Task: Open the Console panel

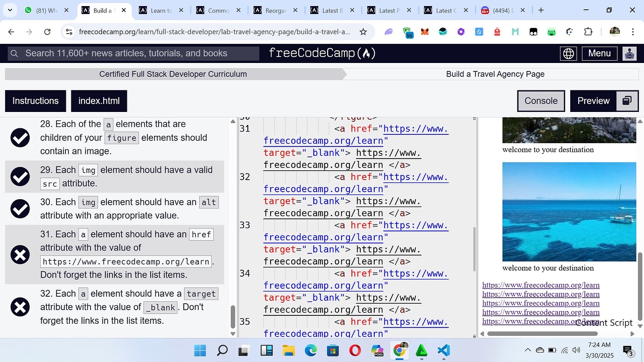Action: (541, 101)
